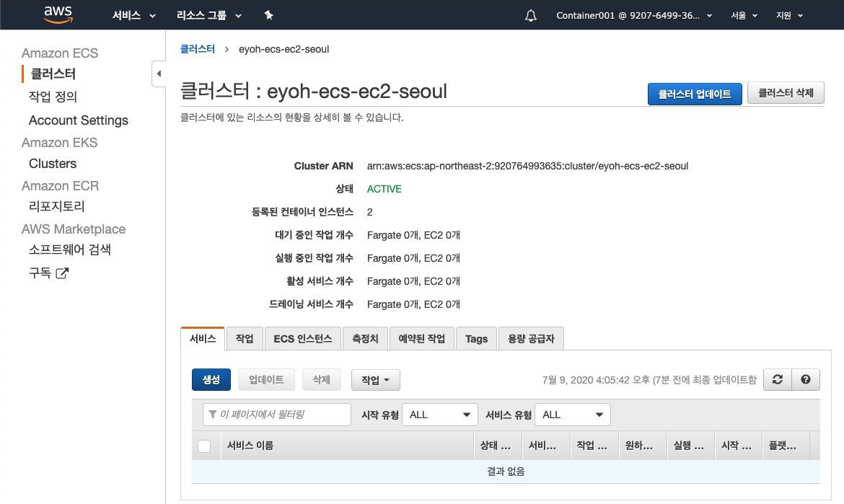Click the 클러스터 업데이트 button
This screenshot has width=844, height=504.
(695, 94)
